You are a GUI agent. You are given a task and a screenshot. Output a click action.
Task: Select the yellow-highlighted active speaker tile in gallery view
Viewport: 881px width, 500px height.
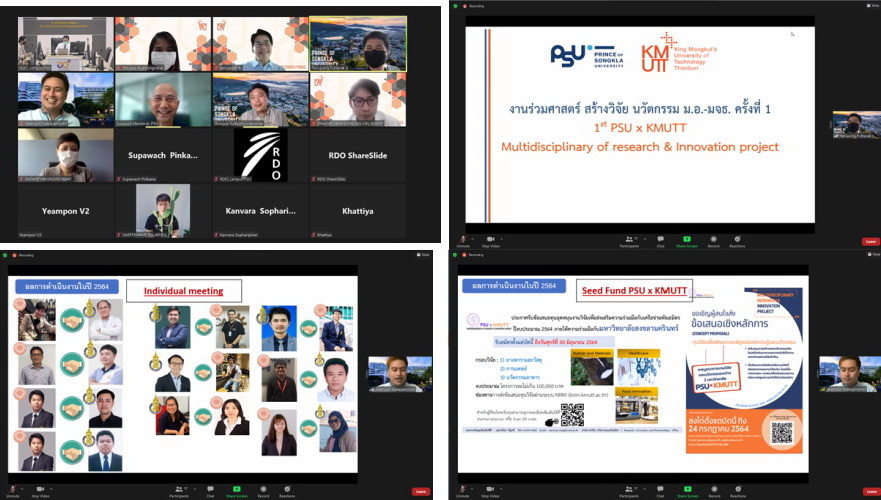tap(358, 44)
